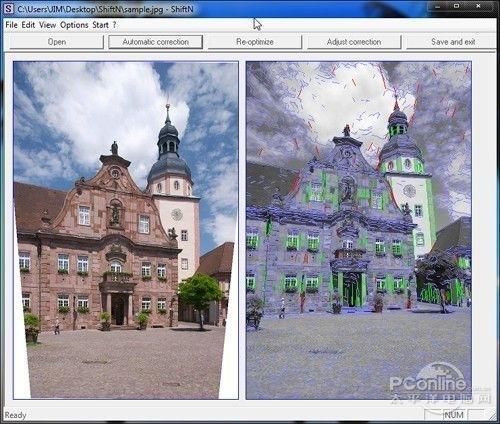Run Automatic correction
This screenshot has height=424, width=500.
point(156,42)
